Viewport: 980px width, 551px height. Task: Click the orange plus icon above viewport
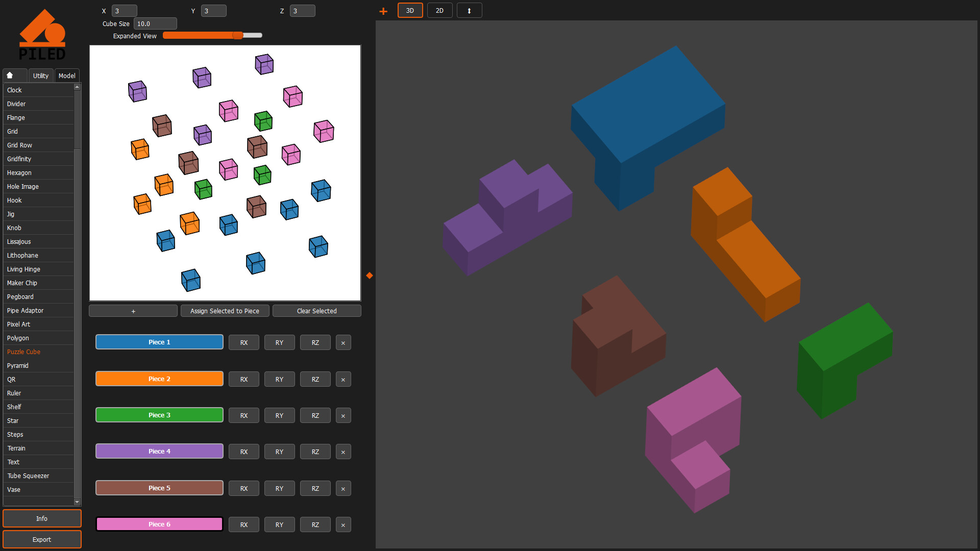tap(383, 11)
